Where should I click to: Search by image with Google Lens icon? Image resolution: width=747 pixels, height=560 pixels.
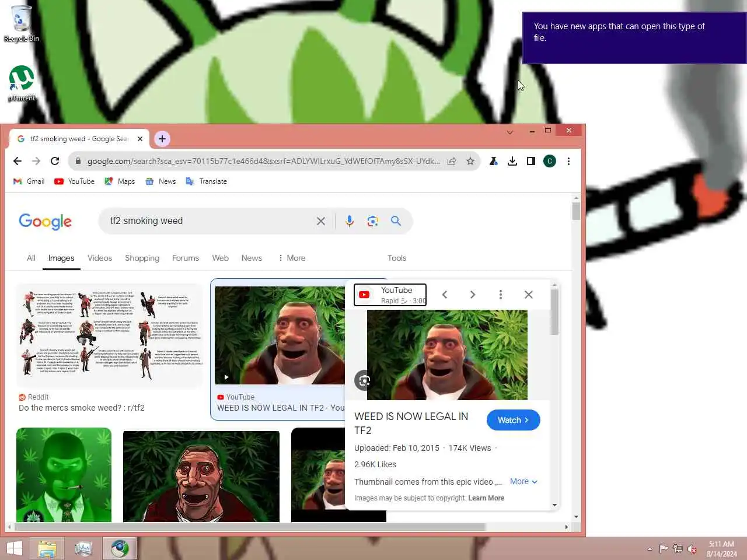pyautogui.click(x=373, y=221)
